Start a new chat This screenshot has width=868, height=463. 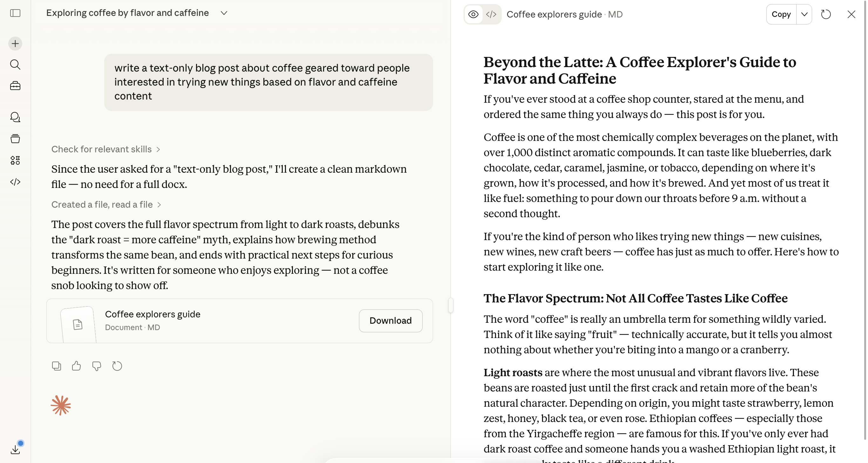coord(15,44)
